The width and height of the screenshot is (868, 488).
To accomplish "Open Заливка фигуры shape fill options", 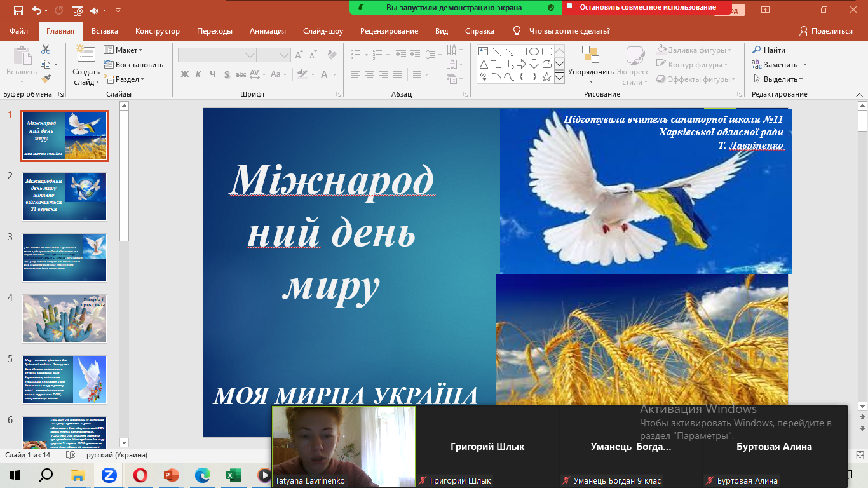I will (694, 50).
